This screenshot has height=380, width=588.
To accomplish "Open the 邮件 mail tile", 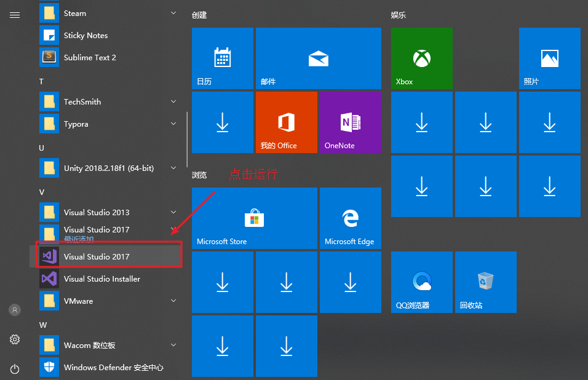I will click(318, 58).
